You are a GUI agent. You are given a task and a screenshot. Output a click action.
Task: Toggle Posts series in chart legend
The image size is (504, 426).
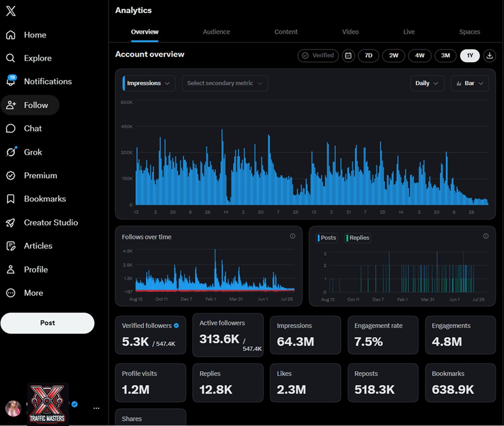tap(327, 238)
